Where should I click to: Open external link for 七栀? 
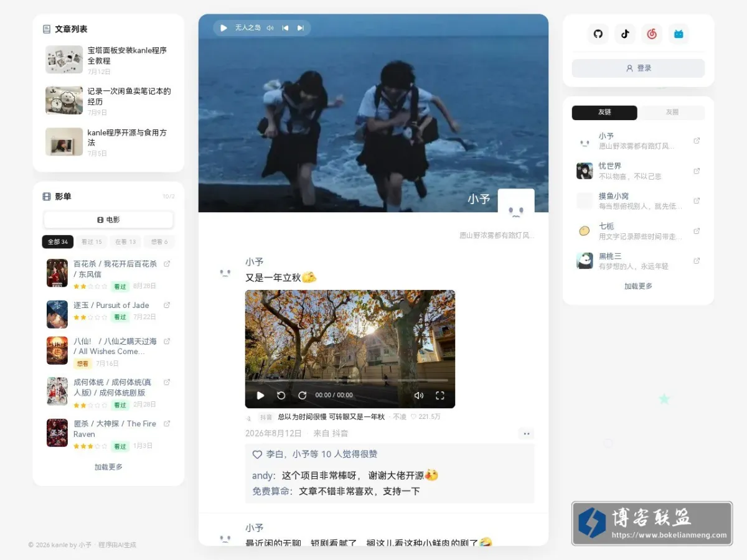[x=697, y=231]
